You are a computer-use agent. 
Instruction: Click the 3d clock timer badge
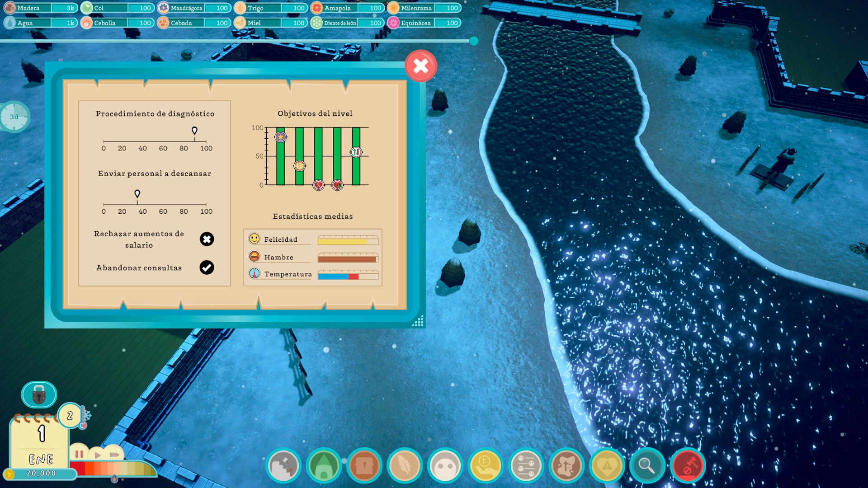(x=14, y=117)
